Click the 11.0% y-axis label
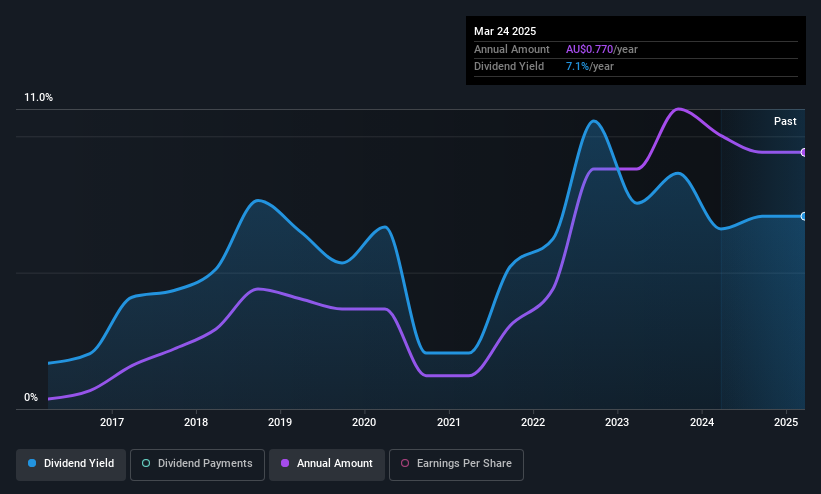 [38, 97]
